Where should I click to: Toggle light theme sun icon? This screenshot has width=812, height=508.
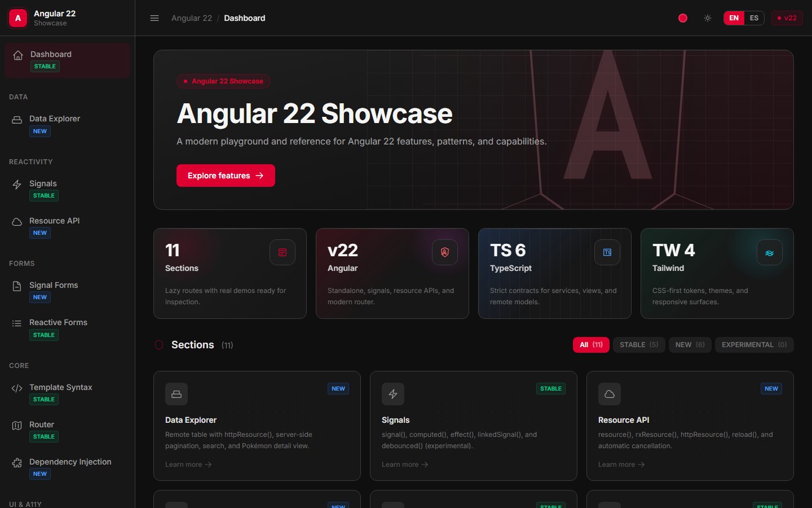tap(708, 18)
